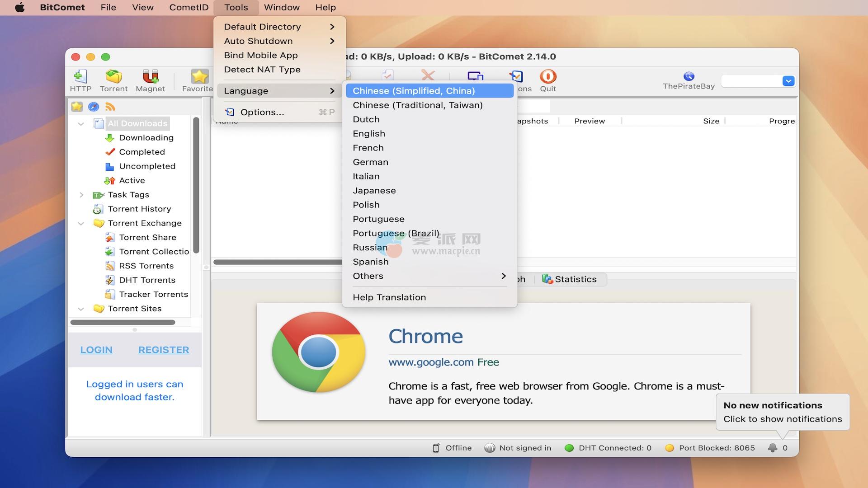Click the green DHT Connected status dot
Image resolution: width=868 pixels, height=488 pixels.
tap(569, 448)
